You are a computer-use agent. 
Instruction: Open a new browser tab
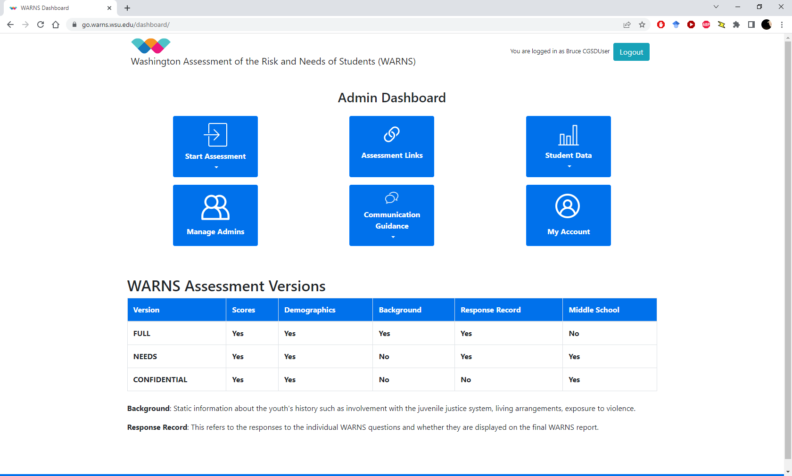(127, 8)
